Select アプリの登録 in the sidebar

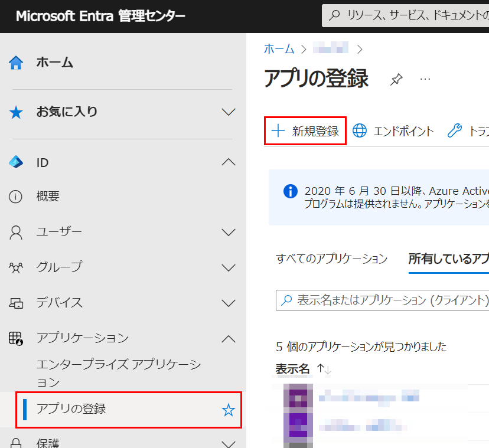129,410
